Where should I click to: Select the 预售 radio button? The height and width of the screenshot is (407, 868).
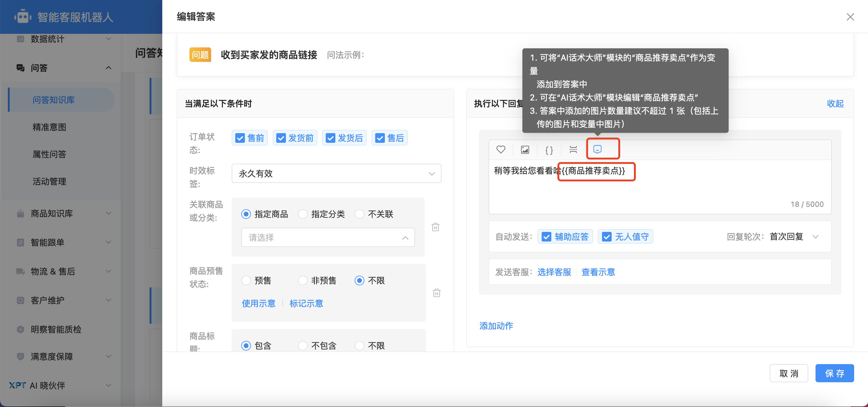pyautogui.click(x=246, y=280)
